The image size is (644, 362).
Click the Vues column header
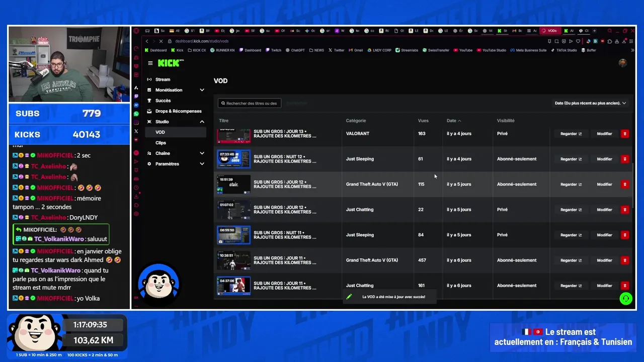click(x=423, y=121)
